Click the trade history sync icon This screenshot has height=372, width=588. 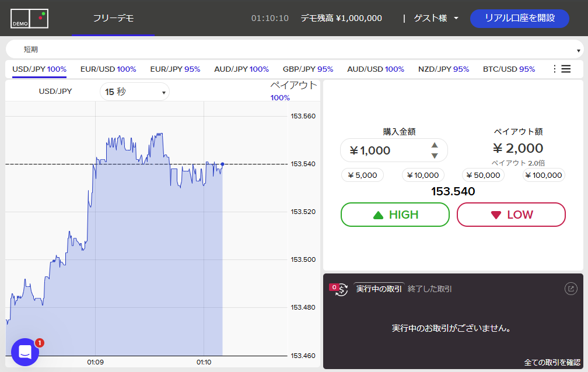342,289
